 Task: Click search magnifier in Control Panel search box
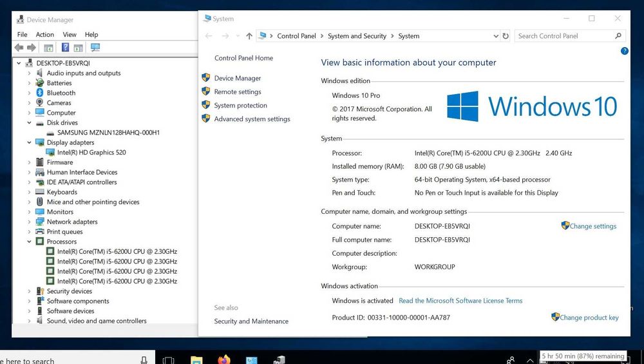coord(618,35)
